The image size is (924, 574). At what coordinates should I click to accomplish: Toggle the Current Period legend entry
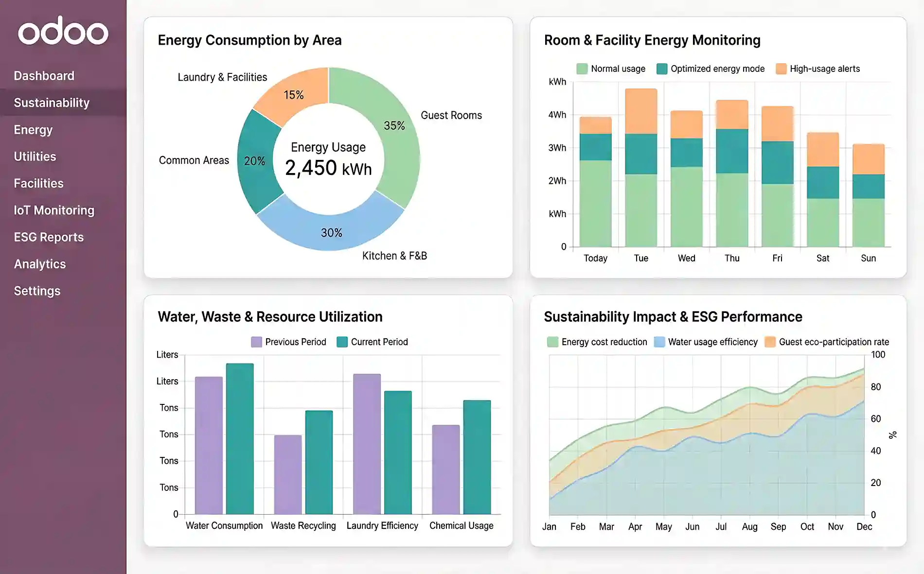point(373,342)
